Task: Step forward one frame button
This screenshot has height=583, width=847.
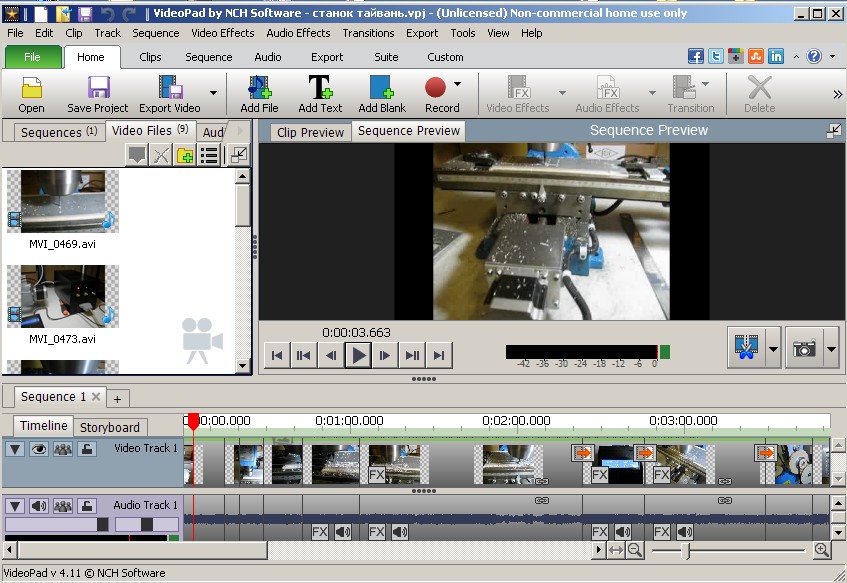Action: coord(385,355)
